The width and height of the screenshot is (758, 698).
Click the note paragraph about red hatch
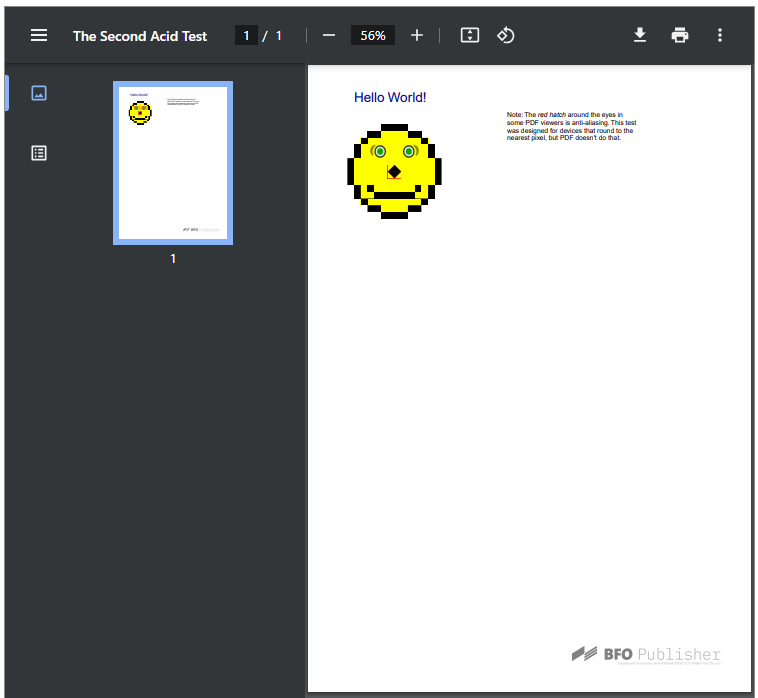pos(570,126)
